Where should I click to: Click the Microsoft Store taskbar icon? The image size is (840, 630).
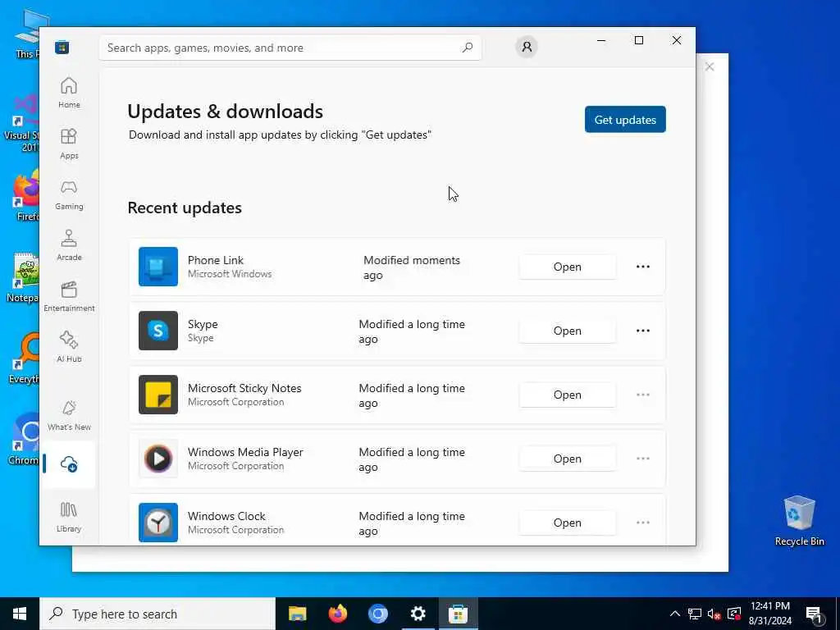click(x=458, y=614)
